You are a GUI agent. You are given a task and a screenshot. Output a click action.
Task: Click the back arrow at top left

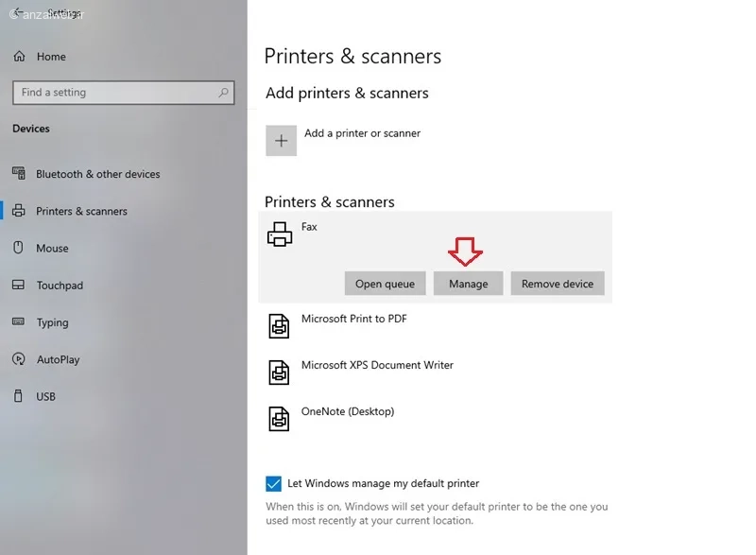[x=17, y=11]
